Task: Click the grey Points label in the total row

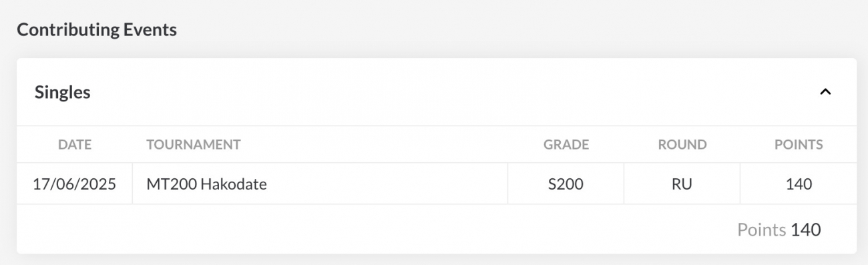Action: click(x=761, y=230)
